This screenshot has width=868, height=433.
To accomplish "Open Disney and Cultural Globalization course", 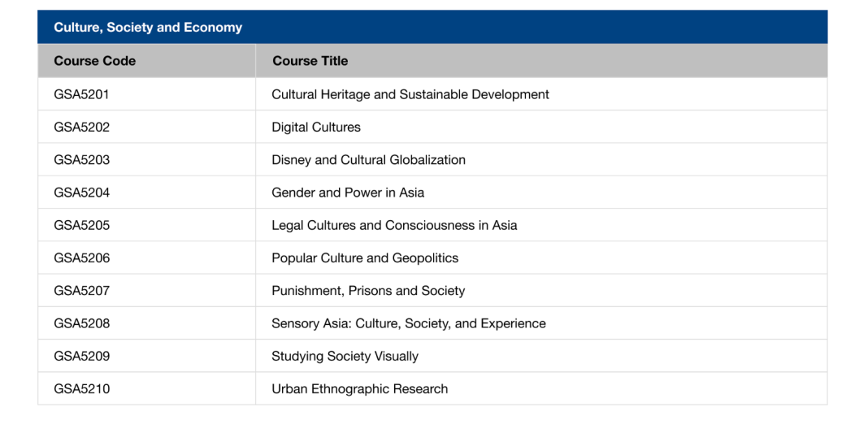I will (x=368, y=160).
